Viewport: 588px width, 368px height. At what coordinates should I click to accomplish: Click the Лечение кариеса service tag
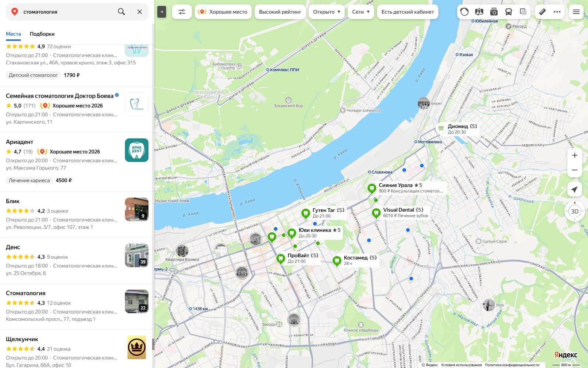coord(29,180)
